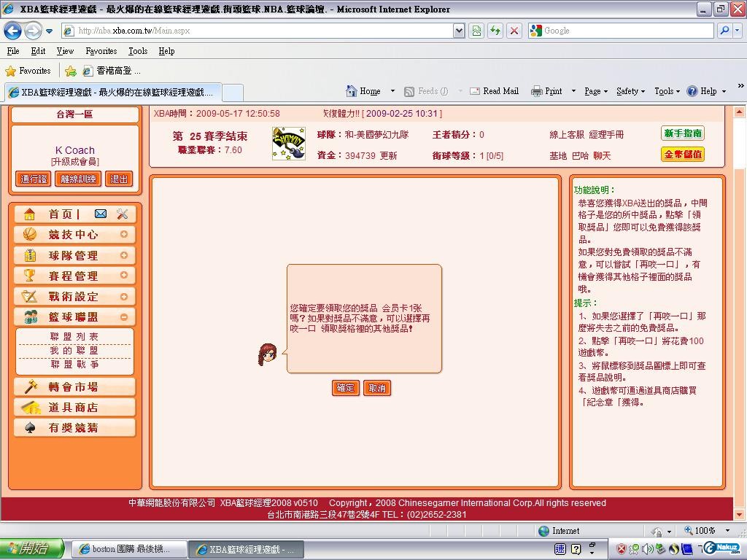This screenshot has height=560, width=747.
Task: Open the Edit menu
Action: click(x=38, y=51)
